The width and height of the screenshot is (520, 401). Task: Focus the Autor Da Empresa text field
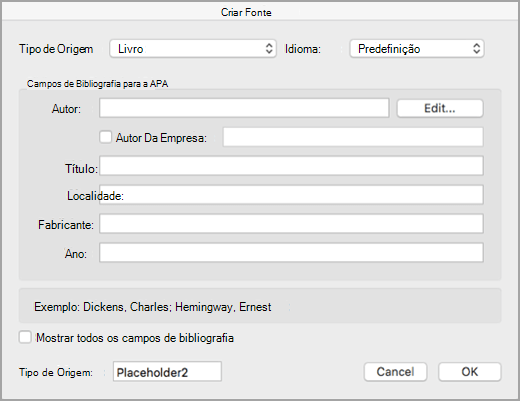click(x=353, y=137)
